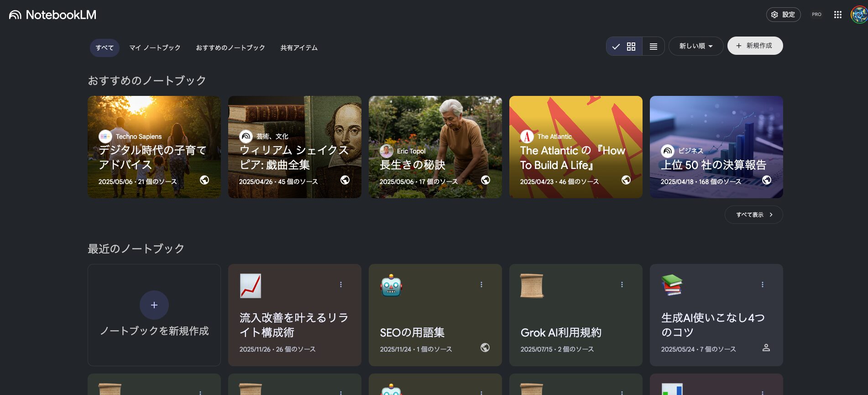Click robot emoji on SEOの用語集 notebook
The width and height of the screenshot is (868, 395).
(391, 286)
